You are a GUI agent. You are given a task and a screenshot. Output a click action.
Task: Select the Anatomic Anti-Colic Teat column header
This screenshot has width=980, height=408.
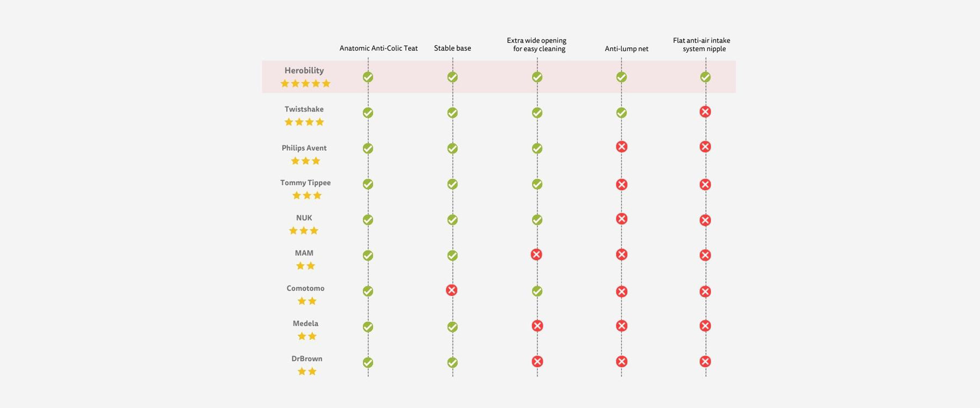tap(378, 48)
